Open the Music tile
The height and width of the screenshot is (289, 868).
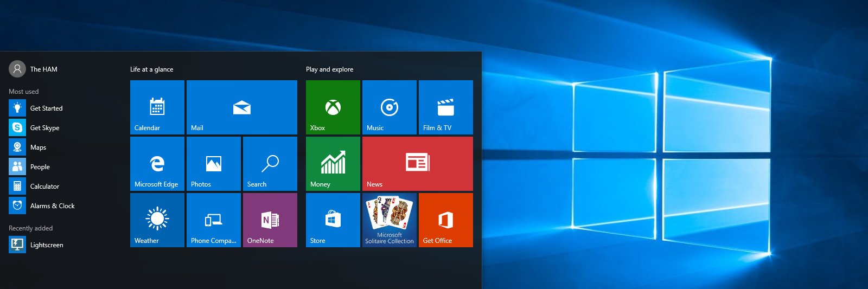point(390,107)
